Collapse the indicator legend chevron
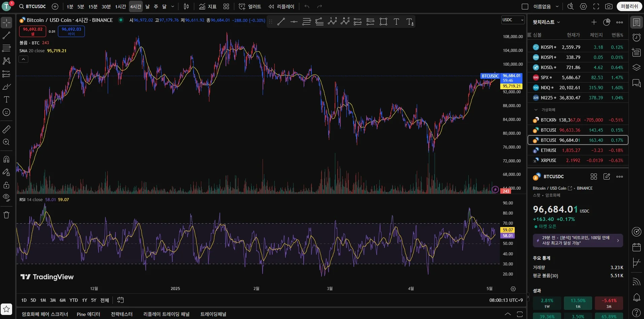 click(23, 59)
